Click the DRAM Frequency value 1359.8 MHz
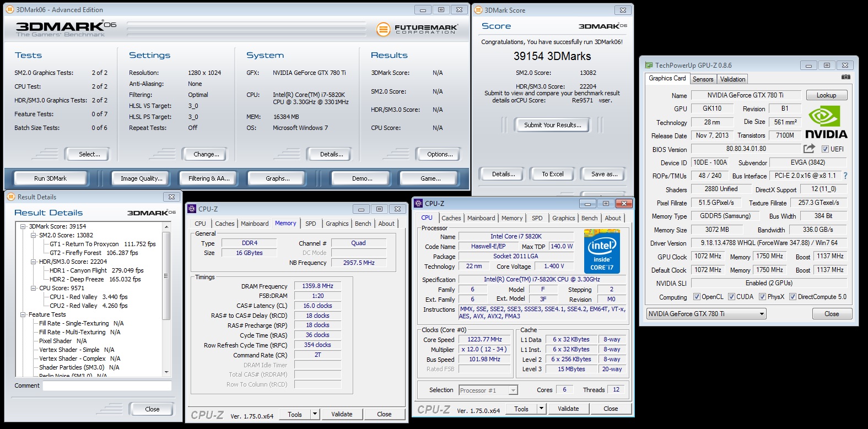This screenshot has height=429, width=868. click(318, 286)
